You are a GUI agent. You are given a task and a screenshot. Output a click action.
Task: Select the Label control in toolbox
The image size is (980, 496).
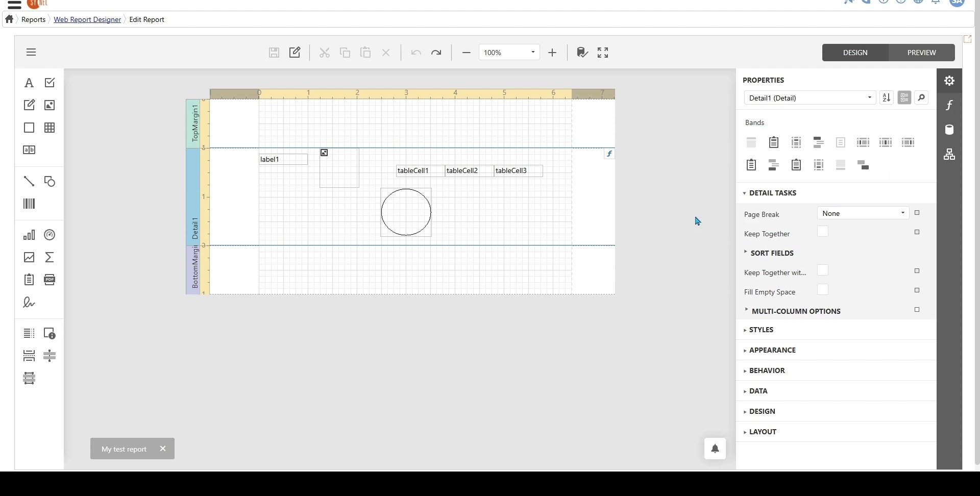(29, 83)
